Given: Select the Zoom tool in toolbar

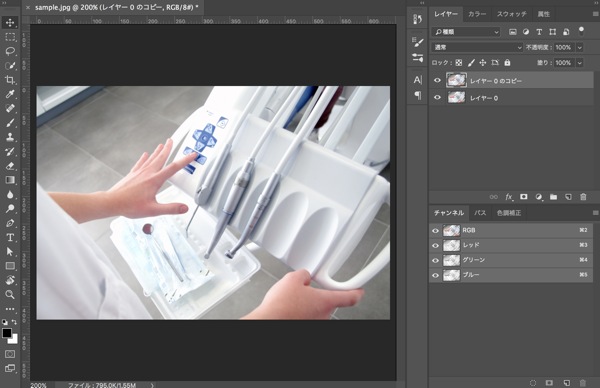Looking at the screenshot, I should pos(10,294).
